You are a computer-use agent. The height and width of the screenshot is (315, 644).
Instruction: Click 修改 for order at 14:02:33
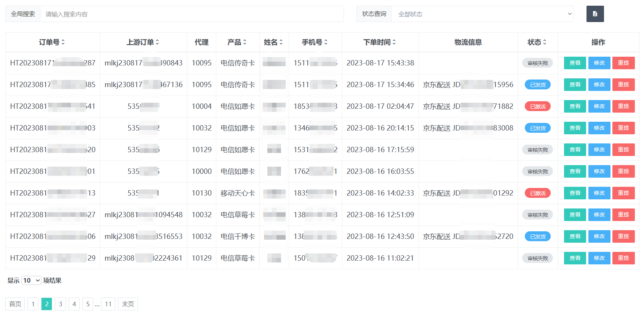599,193
